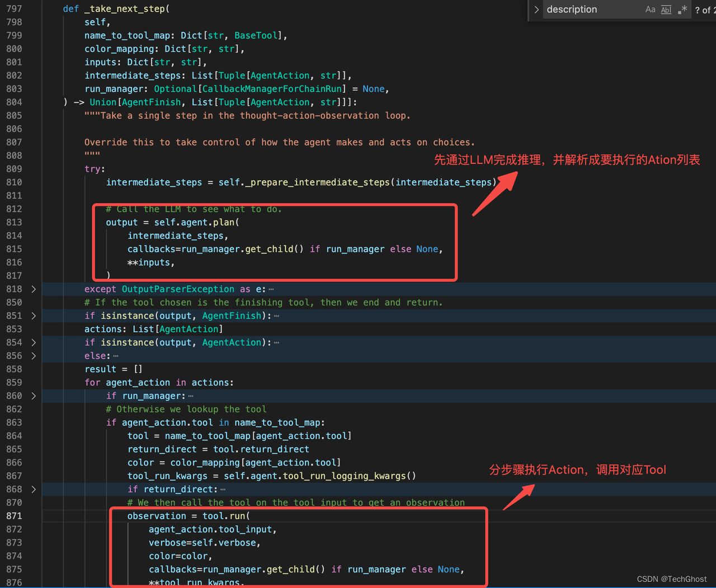Unfold the except OutputParserException block at line 818
Image resolution: width=716 pixels, height=588 pixels.
coord(34,289)
